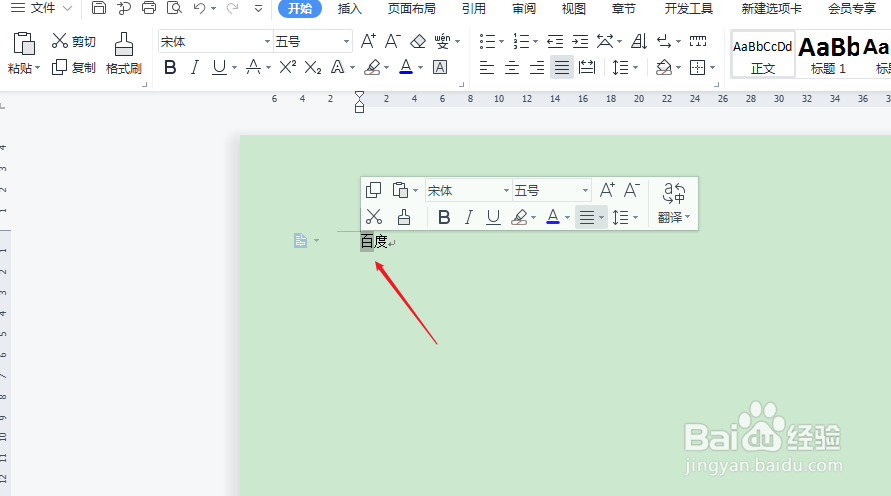Expand numbered list options dropdown
Image resolution: width=891 pixels, height=496 pixels.
pyautogui.click(x=535, y=41)
